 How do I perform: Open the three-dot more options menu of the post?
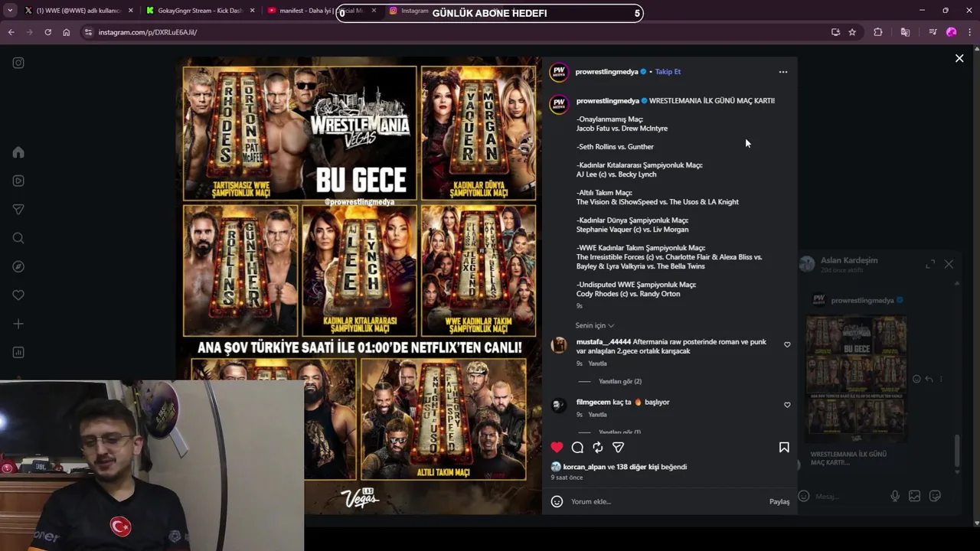(x=782, y=72)
